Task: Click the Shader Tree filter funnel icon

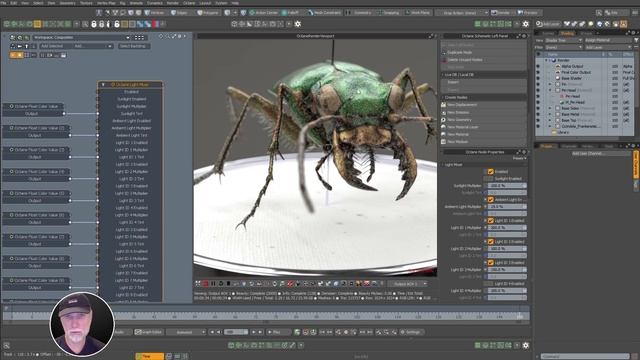Action: click(636, 40)
